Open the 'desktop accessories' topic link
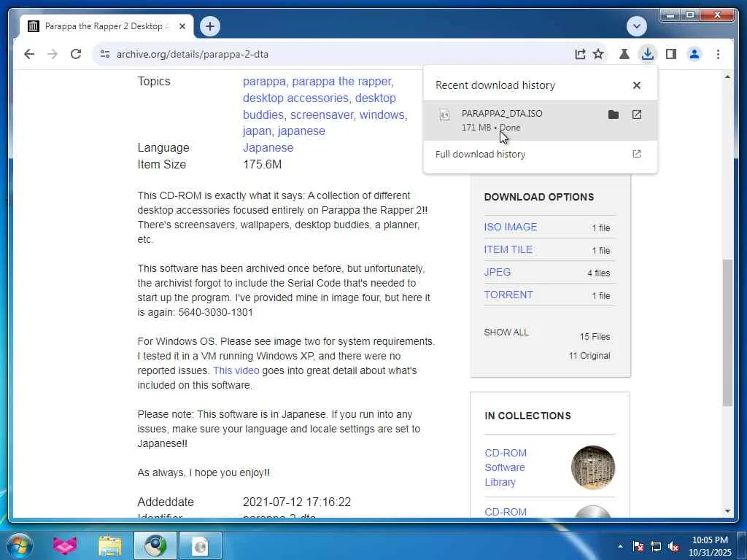This screenshot has height=560, width=747. [x=295, y=98]
